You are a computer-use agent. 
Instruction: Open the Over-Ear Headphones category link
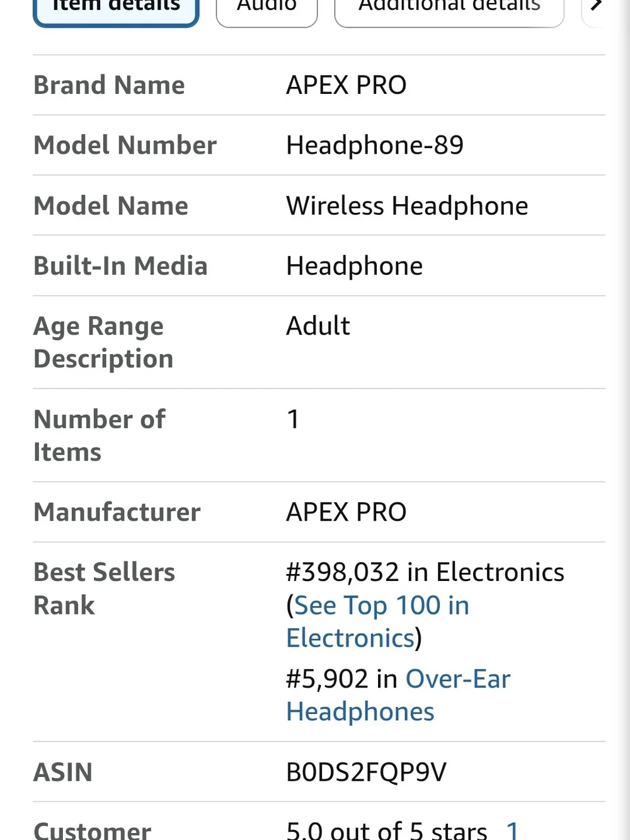(398, 696)
